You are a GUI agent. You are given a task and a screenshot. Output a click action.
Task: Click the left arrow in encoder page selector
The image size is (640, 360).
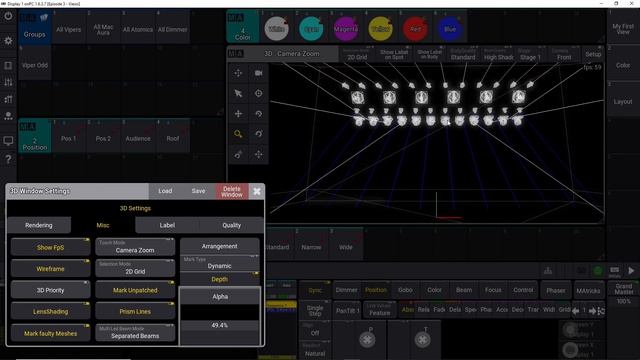pyautogui.click(x=576, y=311)
